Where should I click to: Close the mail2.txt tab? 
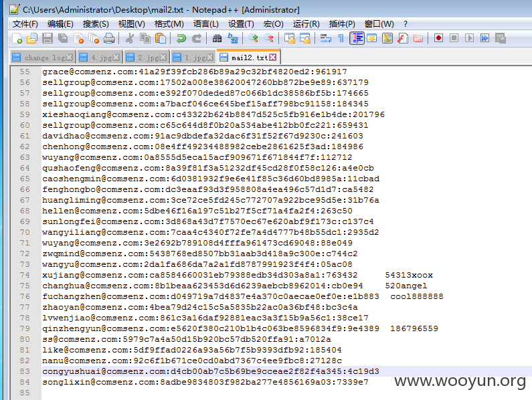pyautogui.click(x=273, y=58)
